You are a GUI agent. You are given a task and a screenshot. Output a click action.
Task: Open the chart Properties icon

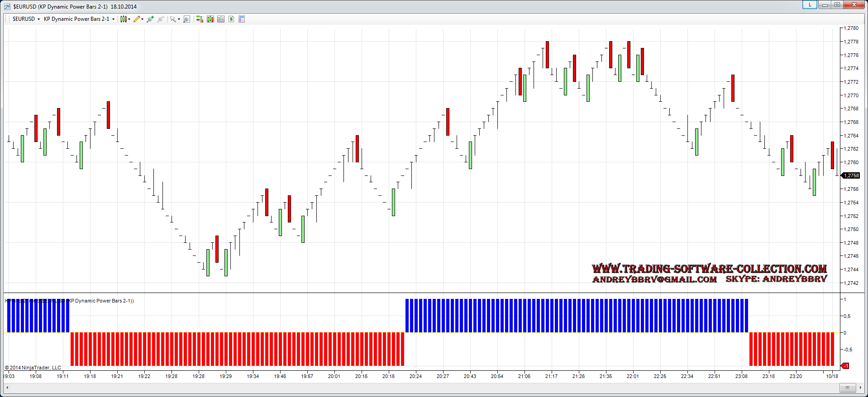point(242,19)
